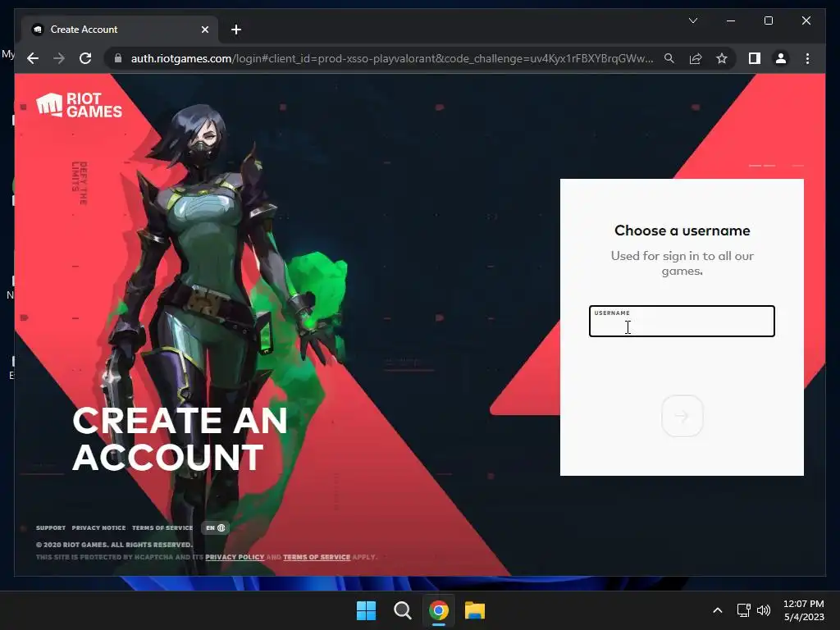This screenshot has height=630, width=840.
Task: Open network status tray icon
Action: click(743, 610)
